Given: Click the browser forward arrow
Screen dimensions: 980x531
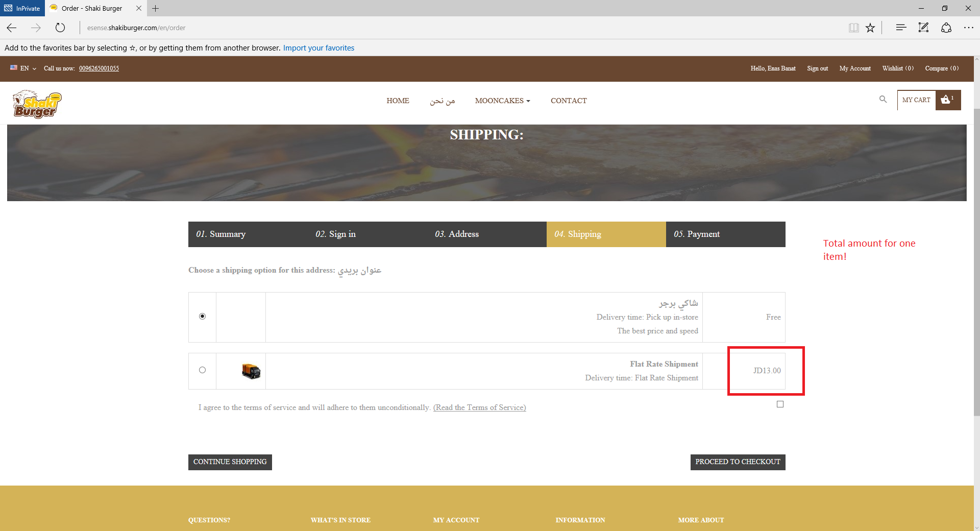Looking at the screenshot, I should (x=36, y=28).
